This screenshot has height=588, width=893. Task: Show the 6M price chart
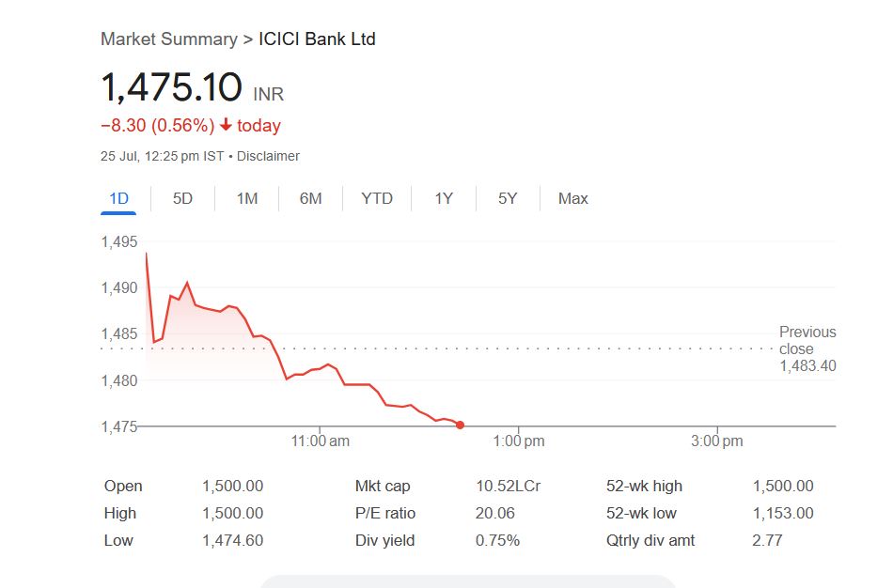coord(310,198)
